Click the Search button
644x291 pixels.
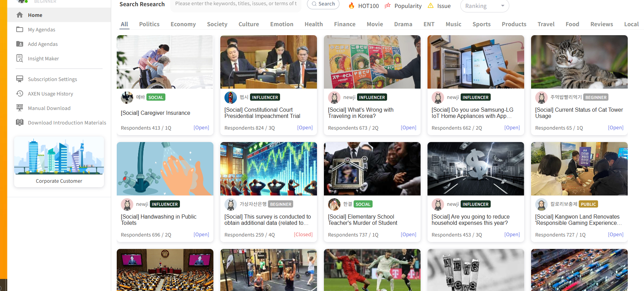pos(323,4)
